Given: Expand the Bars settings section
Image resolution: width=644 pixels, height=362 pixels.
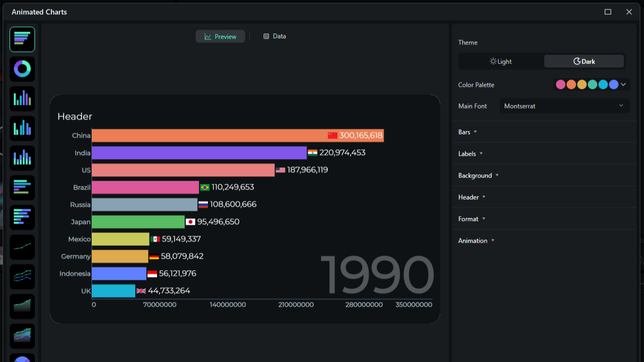Looking at the screenshot, I should tap(467, 132).
